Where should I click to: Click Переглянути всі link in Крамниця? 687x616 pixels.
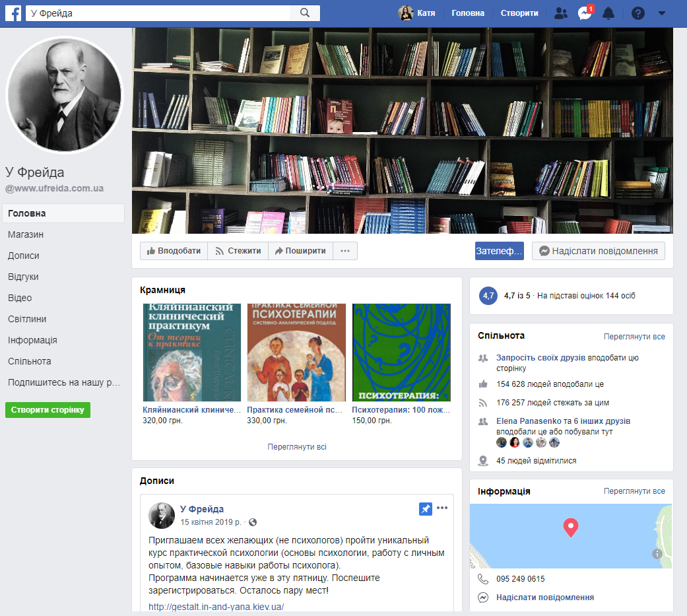coord(297,447)
